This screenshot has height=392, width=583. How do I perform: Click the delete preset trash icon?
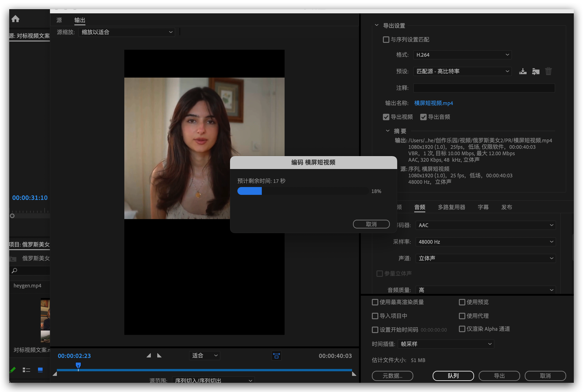point(548,71)
